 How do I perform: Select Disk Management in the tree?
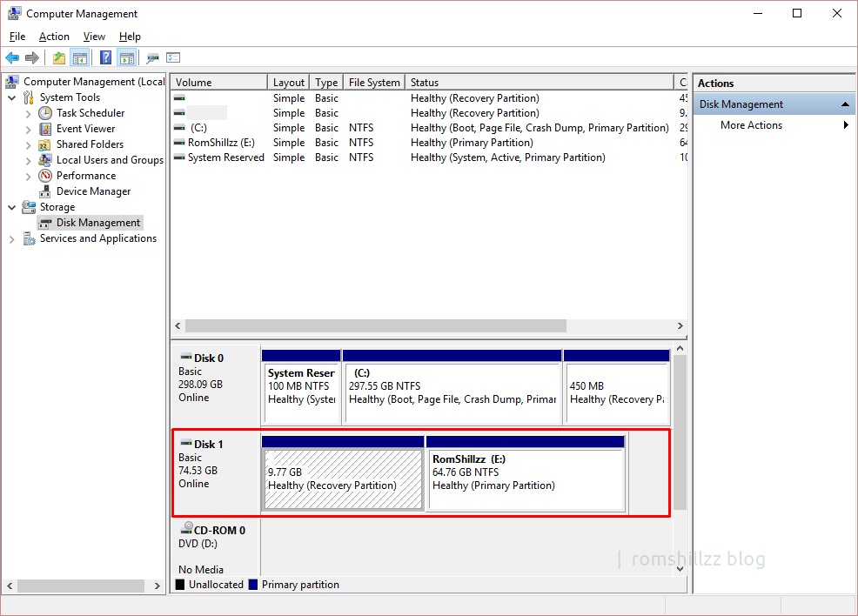coord(98,223)
